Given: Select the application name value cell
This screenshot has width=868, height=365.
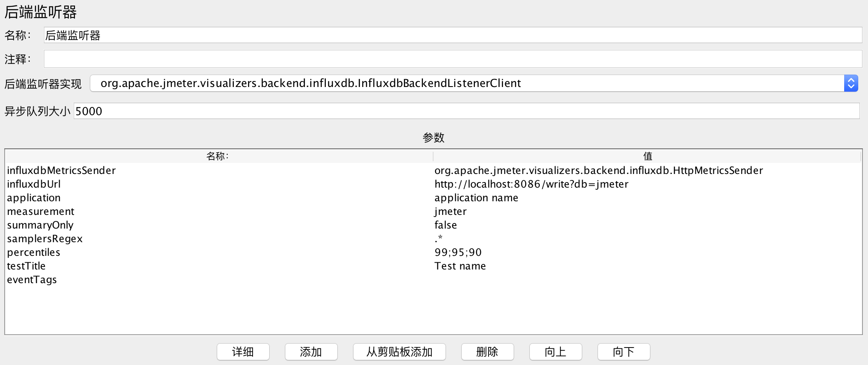Looking at the screenshot, I should point(647,198).
